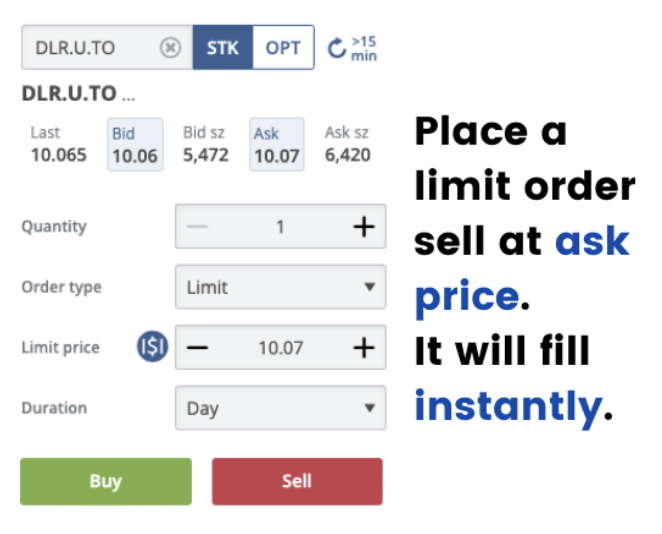The height and width of the screenshot is (534, 662).
Task: Click the delayed >15 min indicator
Action: coord(364,48)
